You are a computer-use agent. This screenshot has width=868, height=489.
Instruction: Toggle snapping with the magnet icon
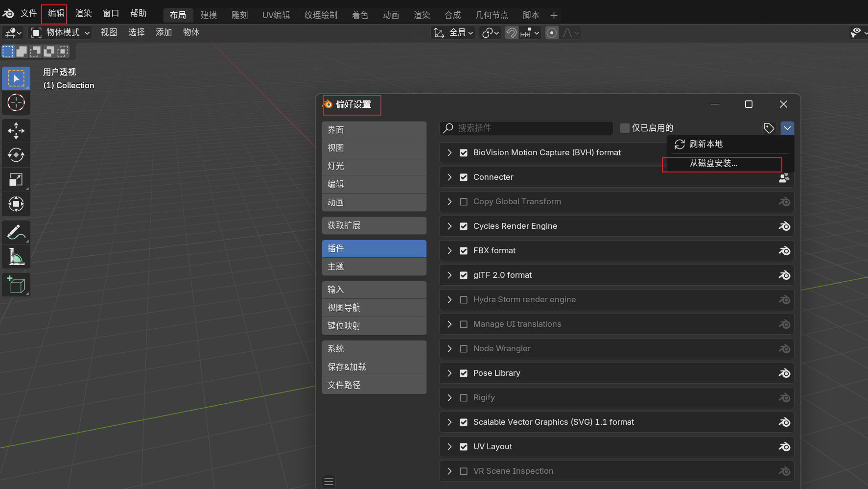pos(511,32)
